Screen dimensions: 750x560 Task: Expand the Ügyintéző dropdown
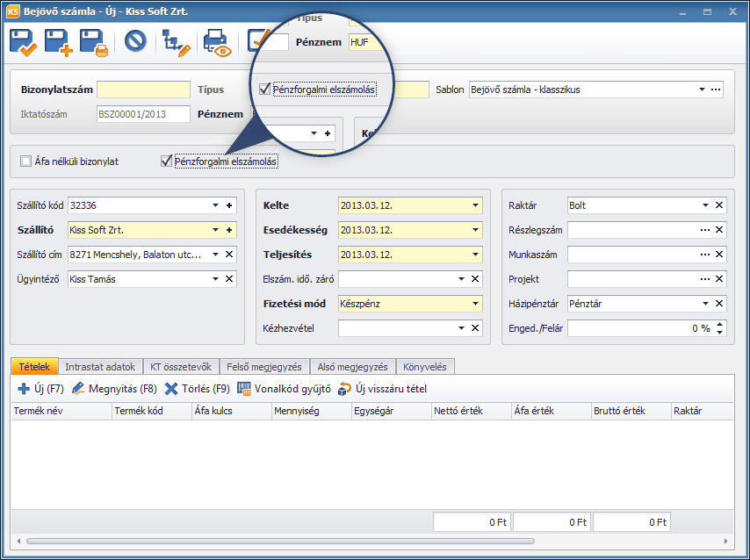(x=216, y=279)
